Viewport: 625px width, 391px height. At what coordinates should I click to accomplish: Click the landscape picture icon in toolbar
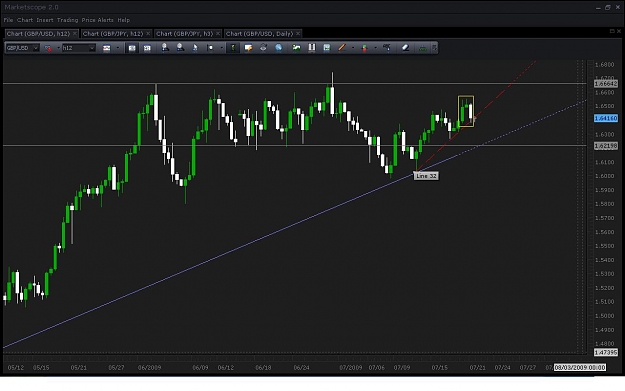coord(296,48)
